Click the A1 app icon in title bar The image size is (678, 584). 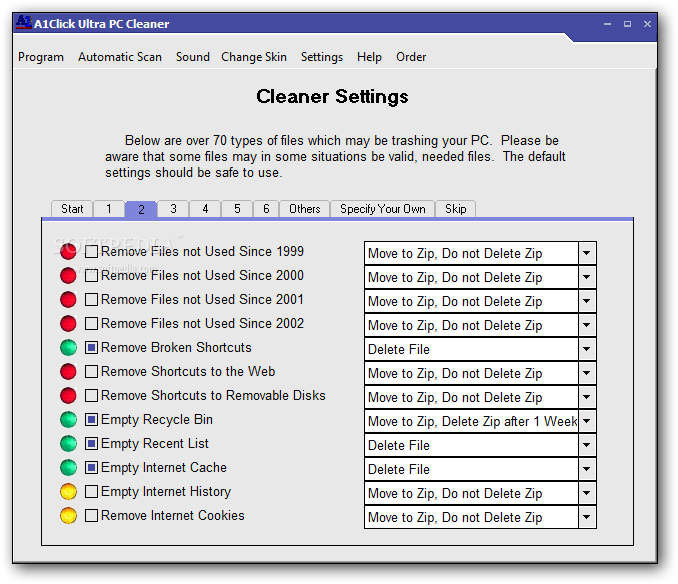click(24, 22)
